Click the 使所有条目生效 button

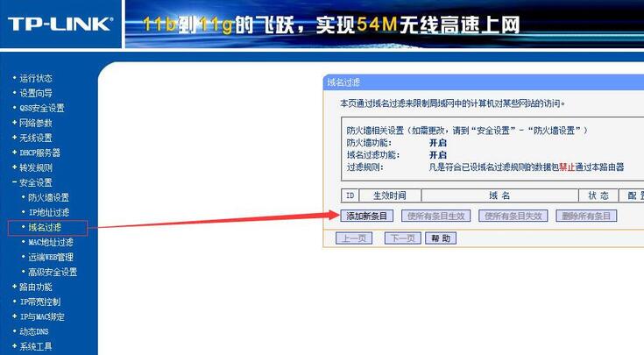point(435,216)
